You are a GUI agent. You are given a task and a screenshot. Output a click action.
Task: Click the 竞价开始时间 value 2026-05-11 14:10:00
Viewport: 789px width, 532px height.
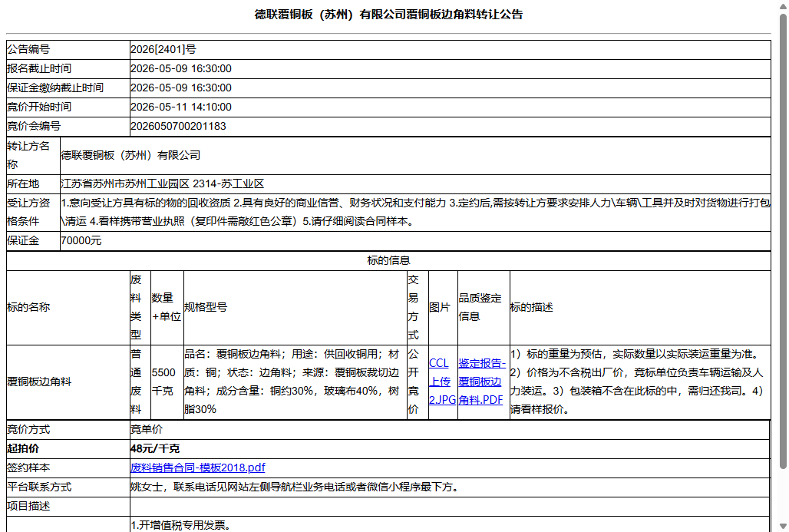click(181, 107)
